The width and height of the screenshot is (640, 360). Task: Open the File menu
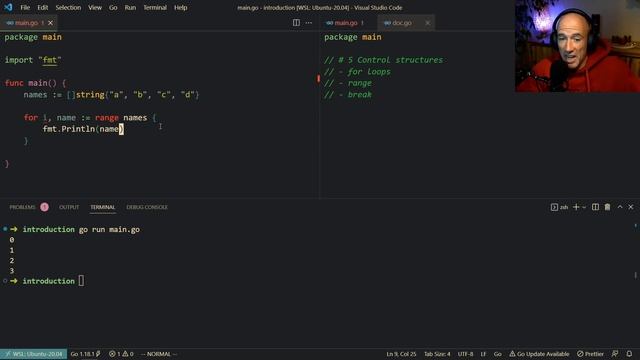pyautogui.click(x=25, y=7)
